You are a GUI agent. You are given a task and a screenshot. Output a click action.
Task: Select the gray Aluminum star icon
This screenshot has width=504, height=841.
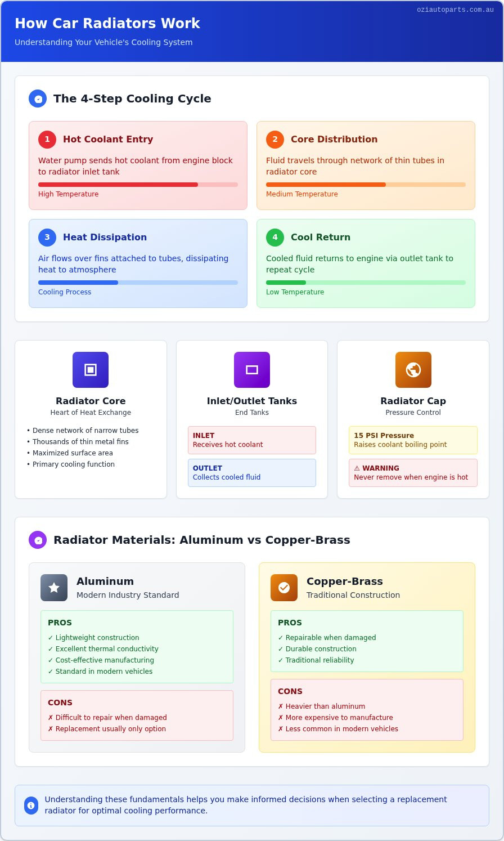click(x=54, y=588)
